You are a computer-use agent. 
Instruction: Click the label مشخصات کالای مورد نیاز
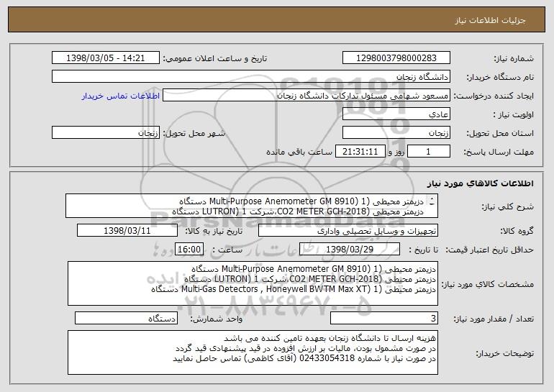pyautogui.click(x=488, y=284)
